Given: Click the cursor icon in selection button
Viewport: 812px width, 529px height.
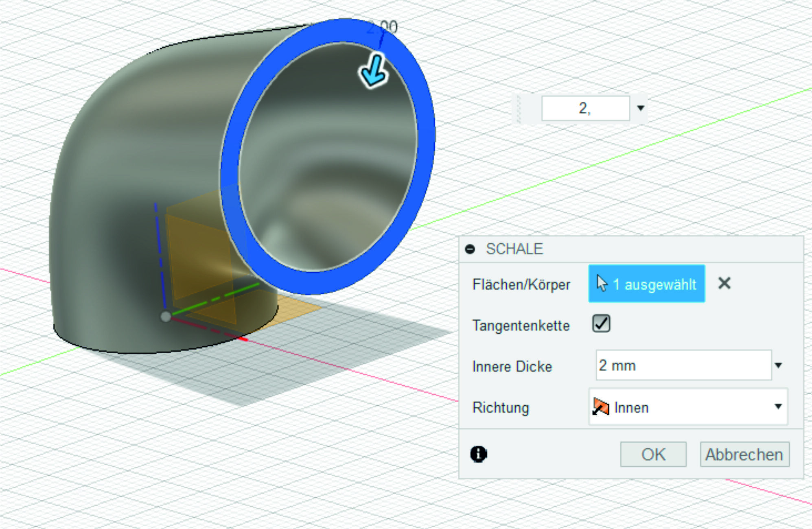Looking at the screenshot, I should coord(602,283).
